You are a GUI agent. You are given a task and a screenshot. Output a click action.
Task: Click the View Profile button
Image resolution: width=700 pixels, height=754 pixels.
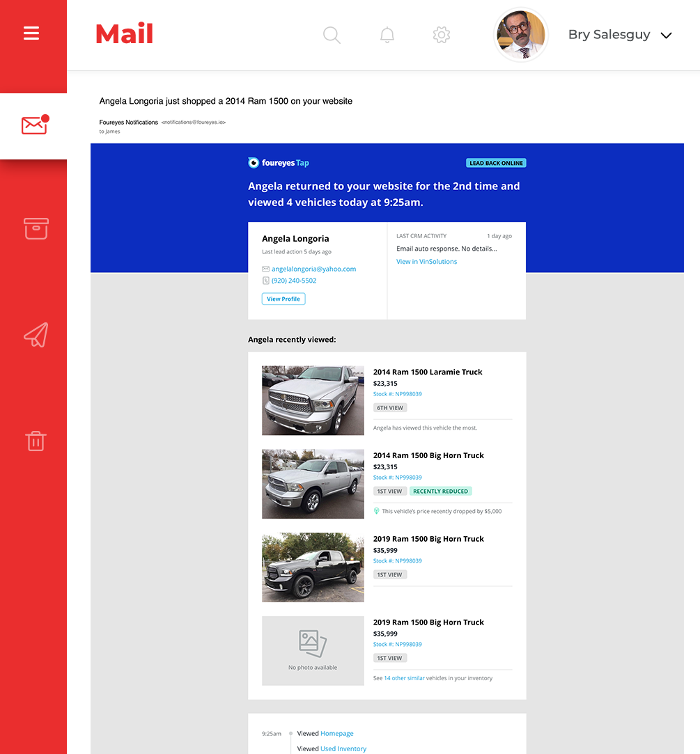(283, 299)
